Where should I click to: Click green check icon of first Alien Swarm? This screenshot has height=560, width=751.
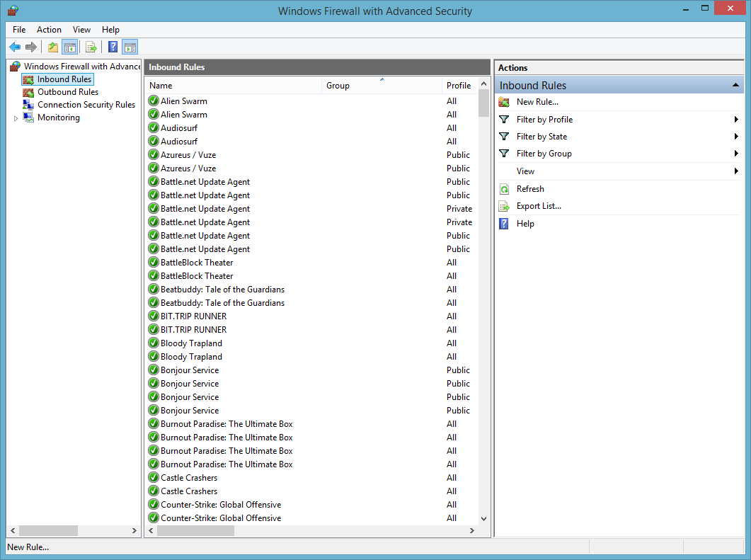pyautogui.click(x=154, y=101)
